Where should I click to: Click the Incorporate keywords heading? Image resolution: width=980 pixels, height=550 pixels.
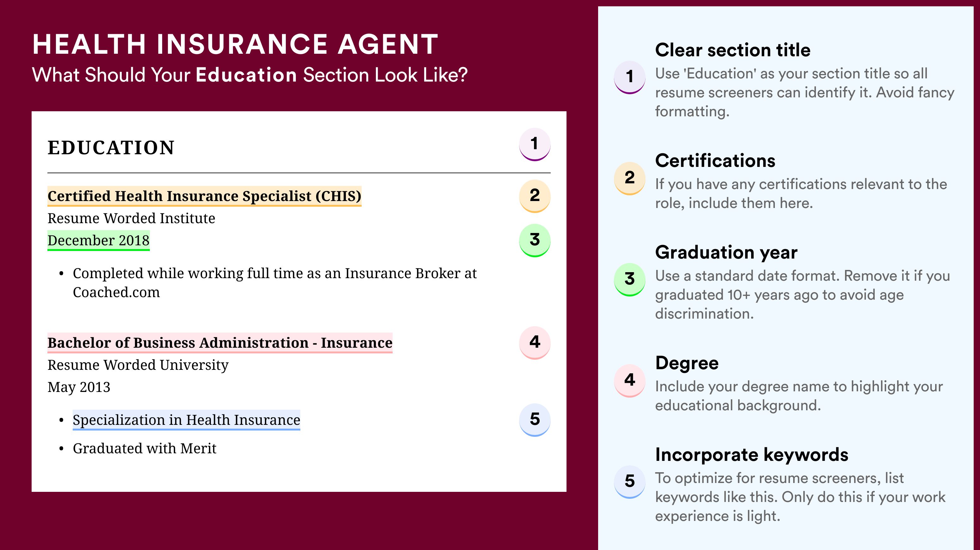752,455
